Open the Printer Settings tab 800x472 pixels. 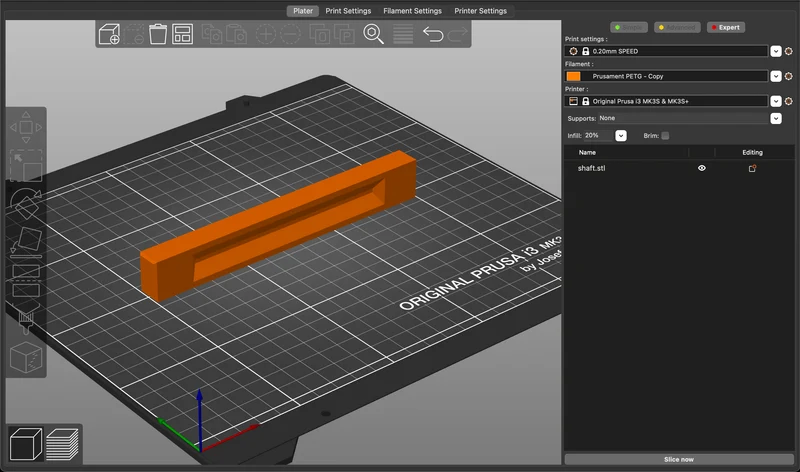481,11
